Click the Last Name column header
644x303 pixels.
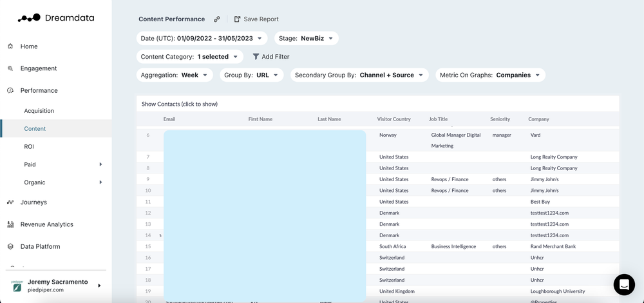click(x=329, y=119)
